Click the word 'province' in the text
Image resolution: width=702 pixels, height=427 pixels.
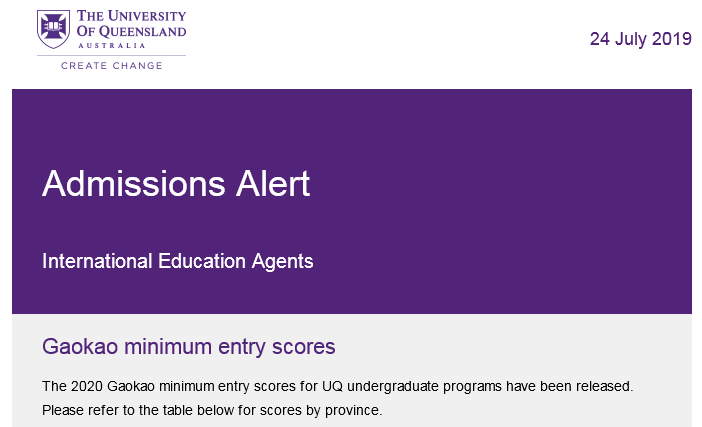(352, 411)
